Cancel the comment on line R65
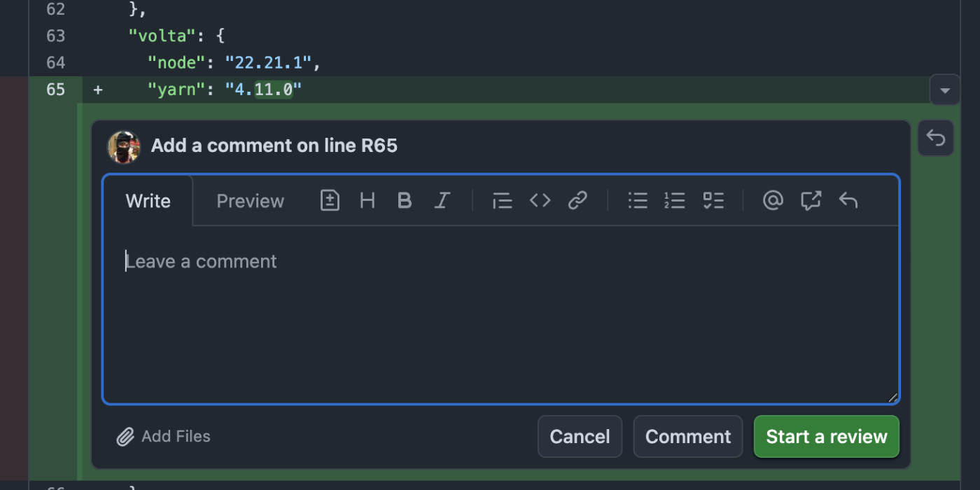This screenshot has width=980, height=490. (x=580, y=437)
